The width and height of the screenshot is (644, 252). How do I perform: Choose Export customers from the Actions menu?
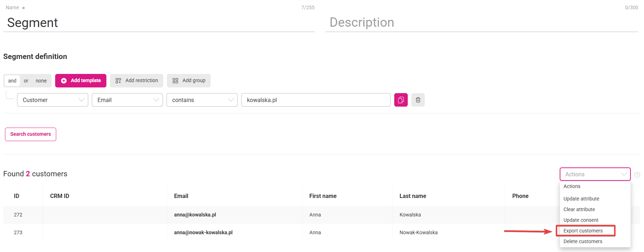point(583,231)
